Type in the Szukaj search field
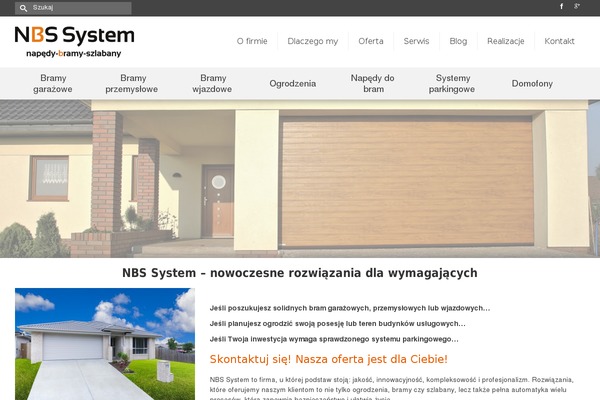This screenshot has width=600, height=400. (78, 7)
